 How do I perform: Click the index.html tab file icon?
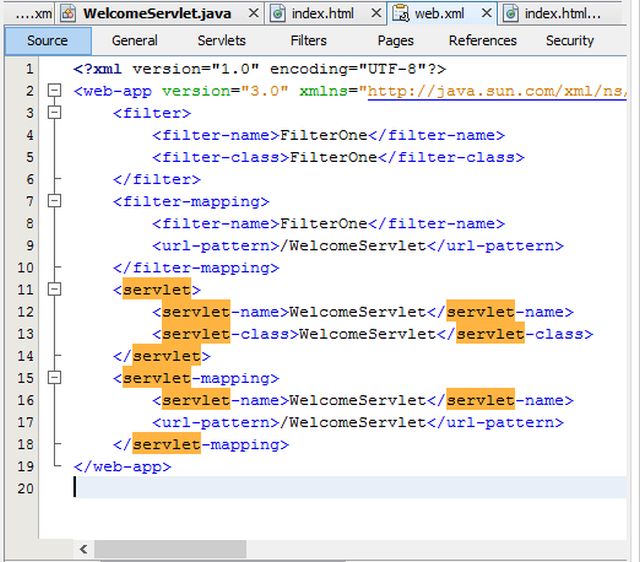(x=278, y=14)
